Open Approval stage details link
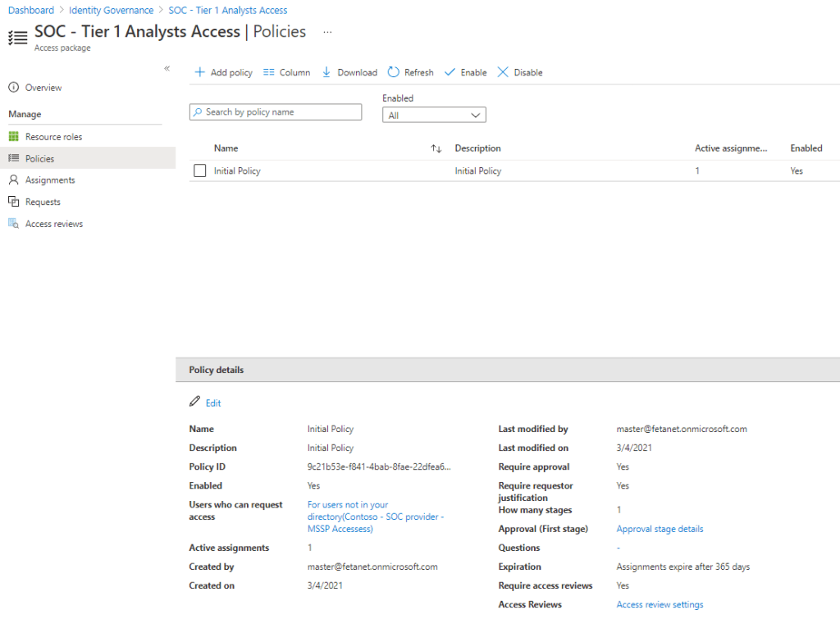The width and height of the screenshot is (840, 619). tap(660, 529)
